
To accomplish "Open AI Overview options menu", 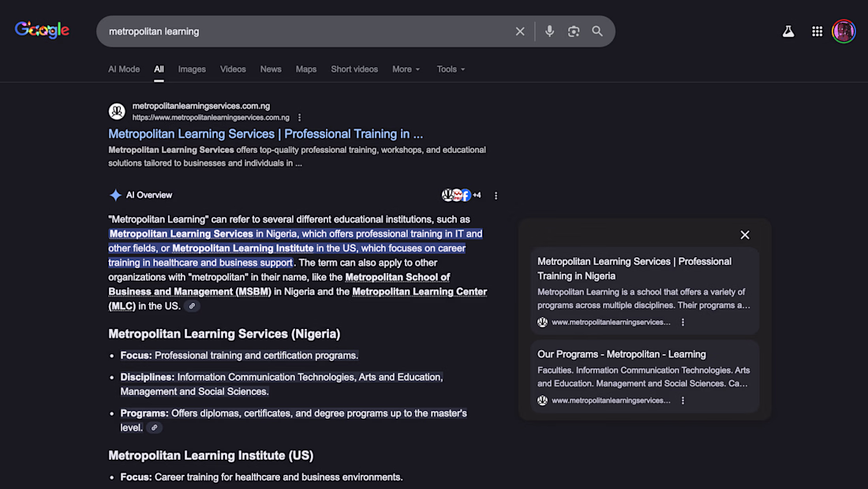I will click(496, 196).
